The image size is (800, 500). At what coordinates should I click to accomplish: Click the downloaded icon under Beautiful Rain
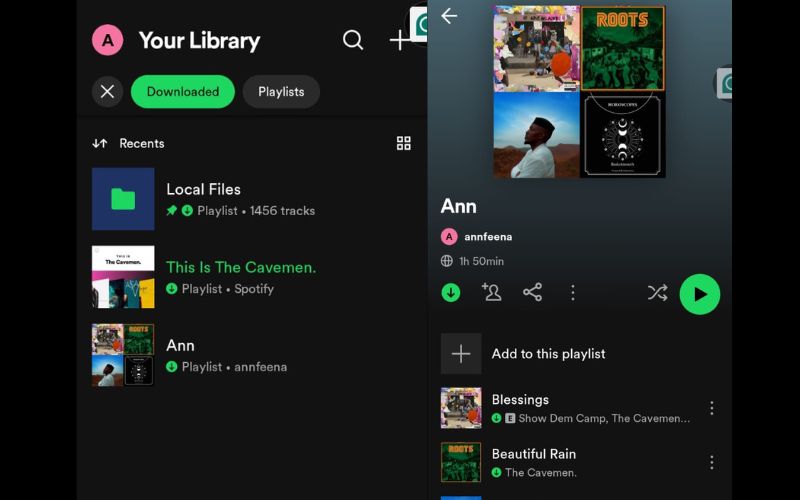(x=496, y=472)
